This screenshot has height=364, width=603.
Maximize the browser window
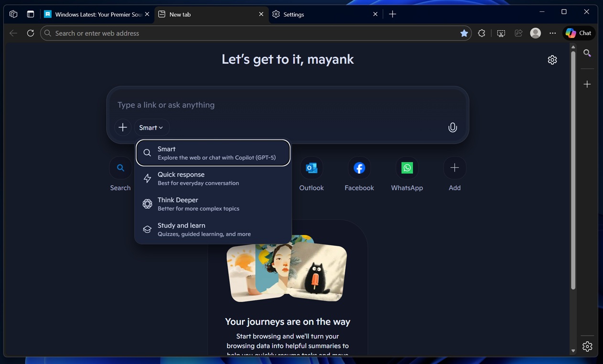click(x=564, y=11)
